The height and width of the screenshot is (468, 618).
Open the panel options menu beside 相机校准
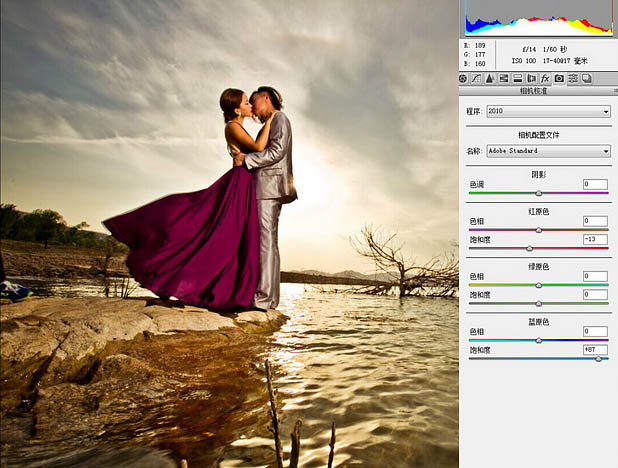click(615, 91)
